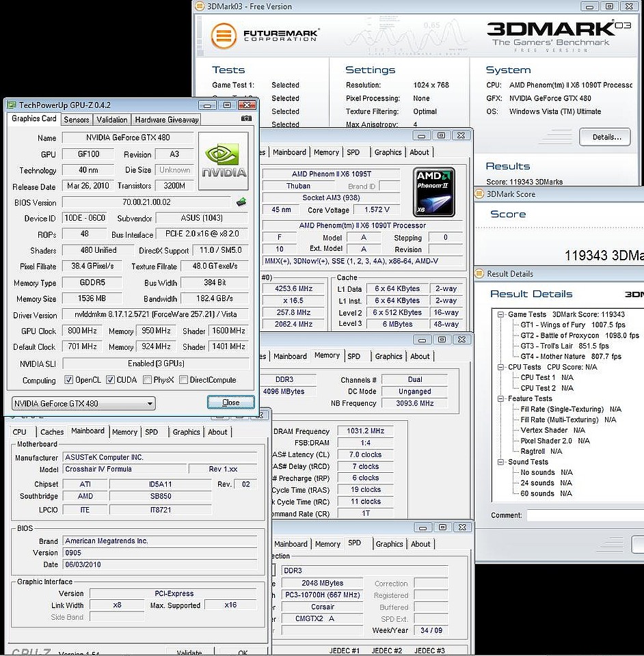Image resolution: width=644 pixels, height=656 pixels.
Task: Open the Caches tab in the Mainboard CPU-Z window
Action: point(52,432)
